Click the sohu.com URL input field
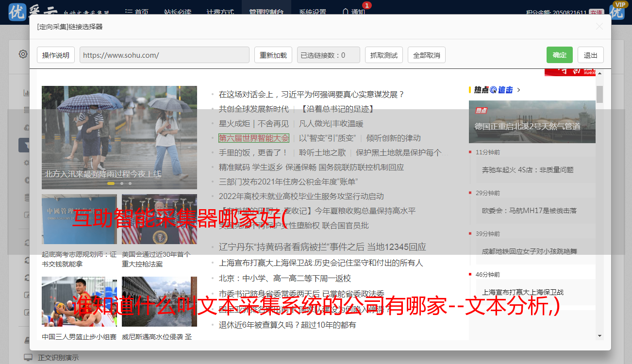The width and height of the screenshot is (632, 364). click(x=164, y=55)
